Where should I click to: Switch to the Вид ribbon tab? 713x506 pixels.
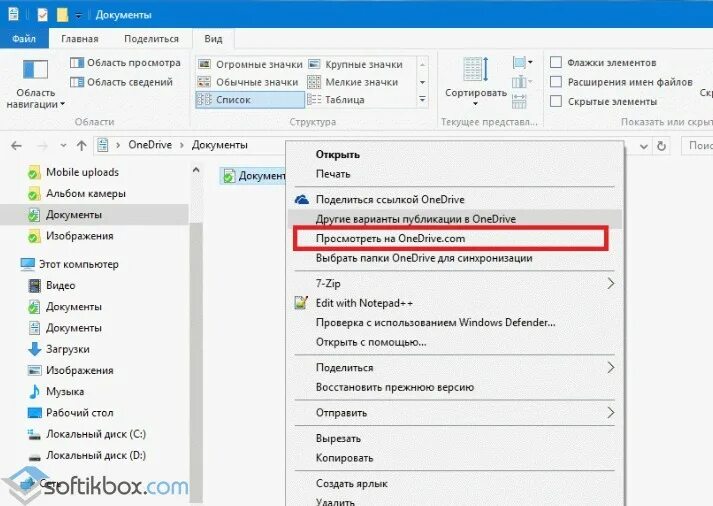pyautogui.click(x=213, y=39)
